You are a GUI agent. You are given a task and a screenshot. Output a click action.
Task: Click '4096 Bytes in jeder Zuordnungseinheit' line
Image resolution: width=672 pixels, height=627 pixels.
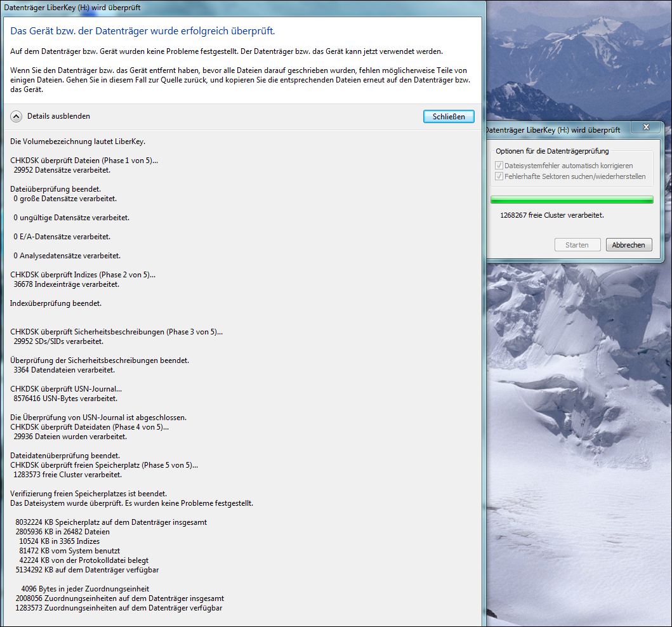point(85,589)
